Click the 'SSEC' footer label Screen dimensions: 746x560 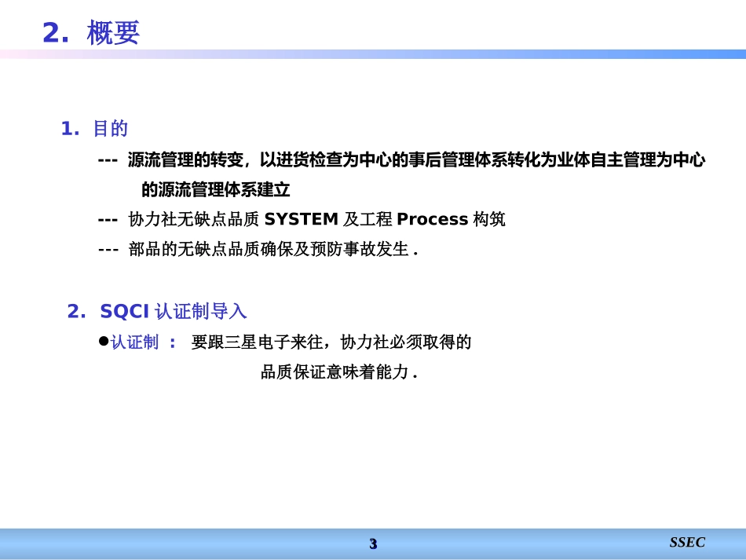(x=687, y=543)
